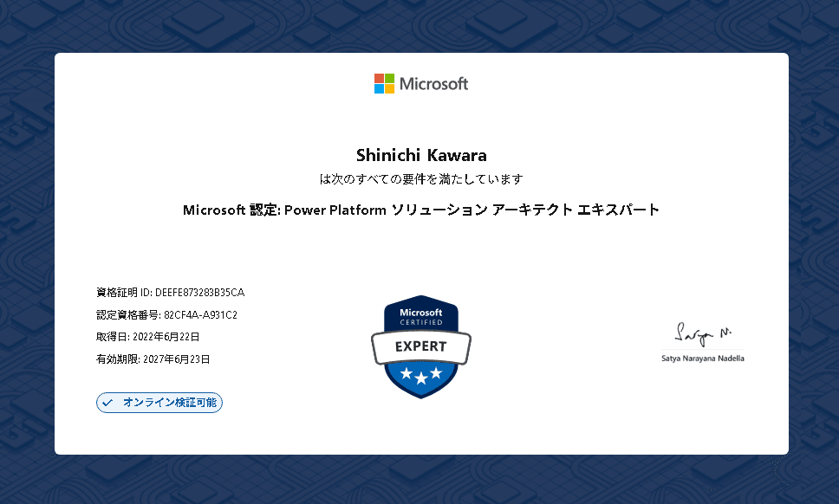Click the Power Platform ソリューション アーキテクト certification title
This screenshot has width=839, height=504.
(421, 210)
